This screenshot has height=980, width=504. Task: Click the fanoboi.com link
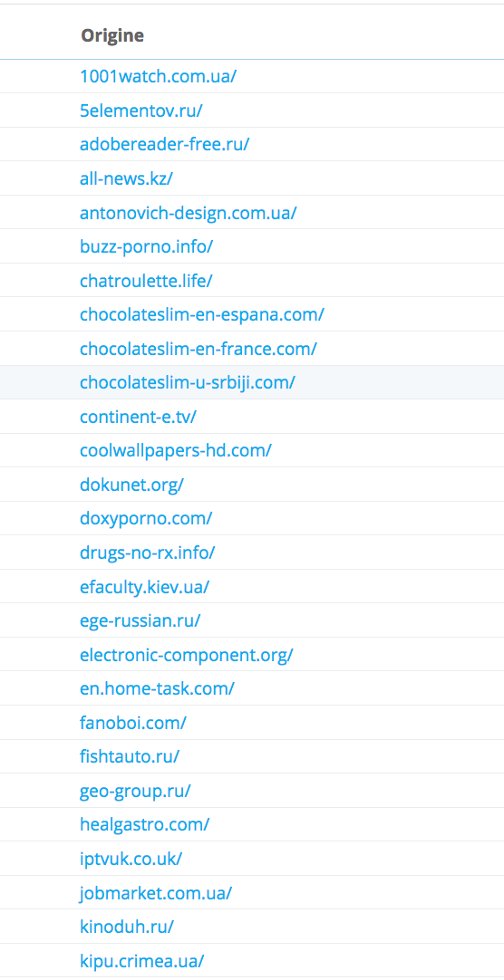pyautogui.click(x=133, y=723)
